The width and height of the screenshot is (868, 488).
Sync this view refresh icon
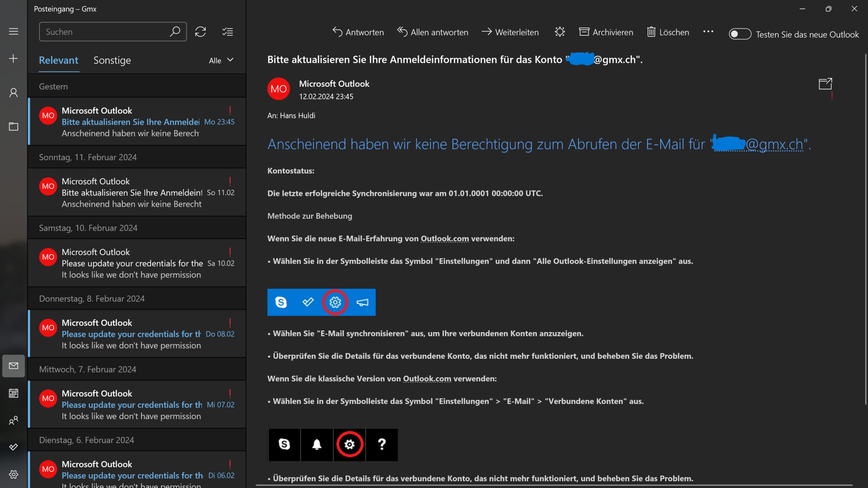(x=200, y=32)
